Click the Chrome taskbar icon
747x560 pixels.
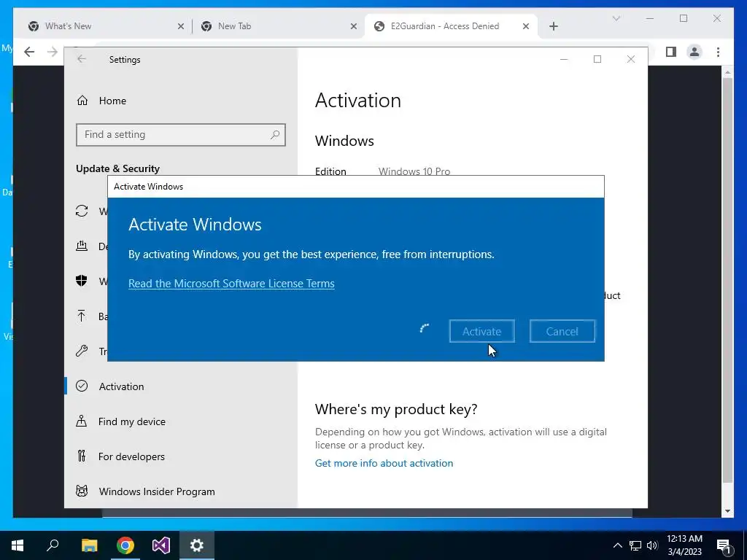click(125, 545)
